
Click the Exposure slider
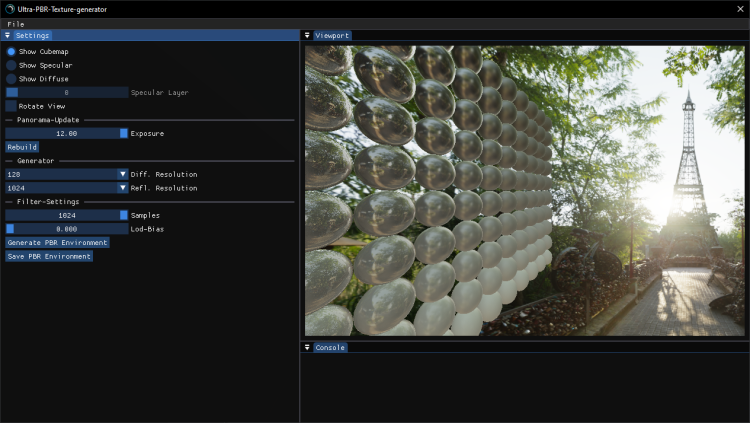pos(66,133)
